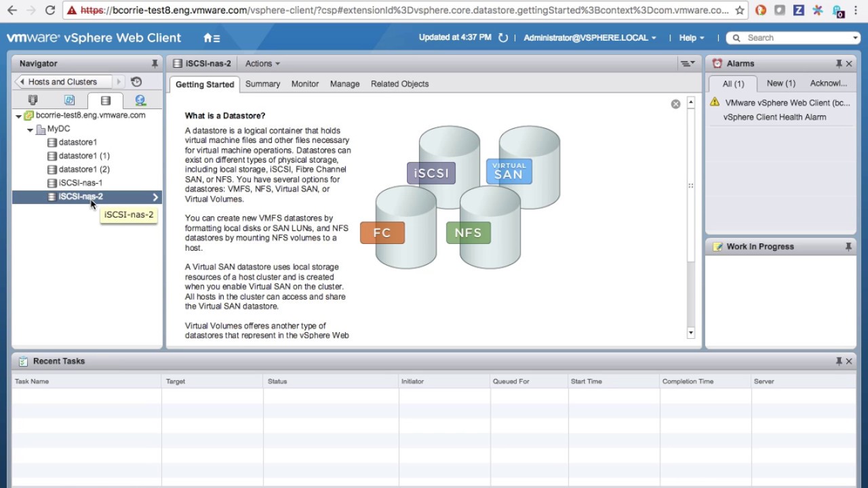The image size is (868, 488).
Task: Refresh the vSphere client data
Action: [x=503, y=38]
